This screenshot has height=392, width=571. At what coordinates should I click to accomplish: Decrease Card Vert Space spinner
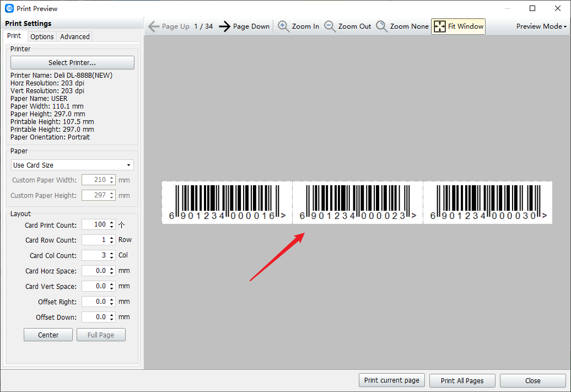click(112, 289)
